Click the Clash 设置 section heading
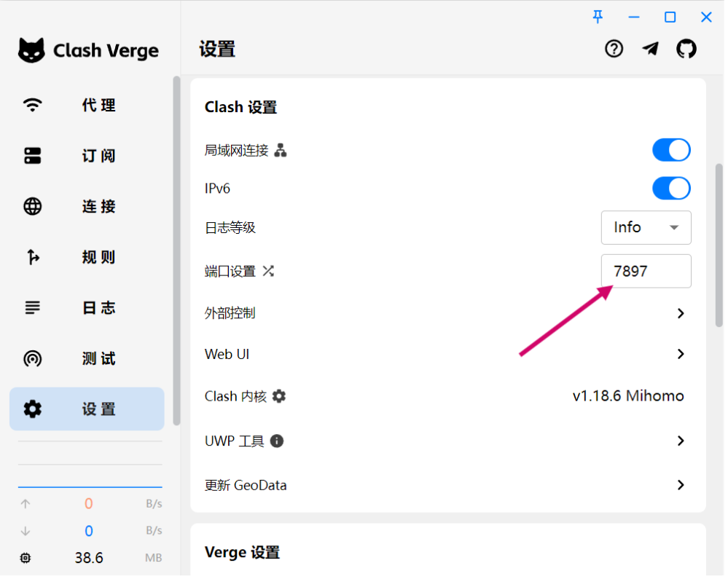This screenshot has width=728, height=579. click(x=240, y=107)
